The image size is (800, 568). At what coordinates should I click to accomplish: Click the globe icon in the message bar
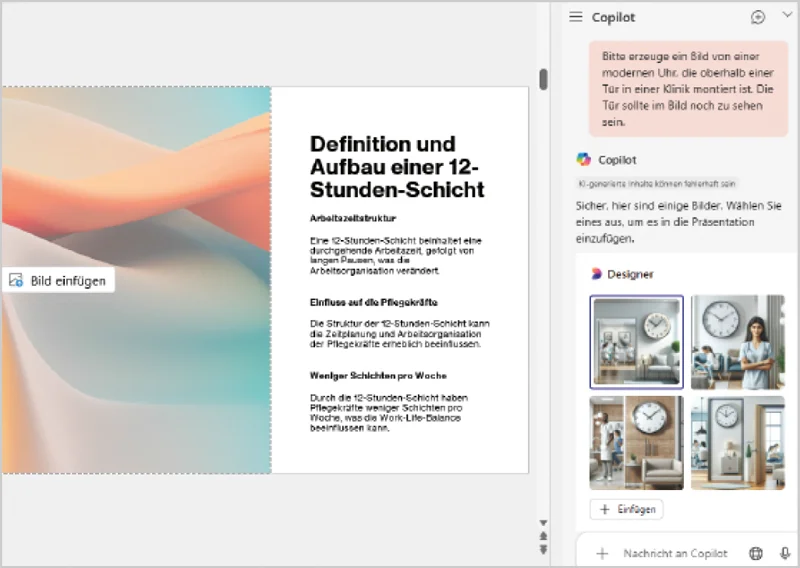point(756,553)
